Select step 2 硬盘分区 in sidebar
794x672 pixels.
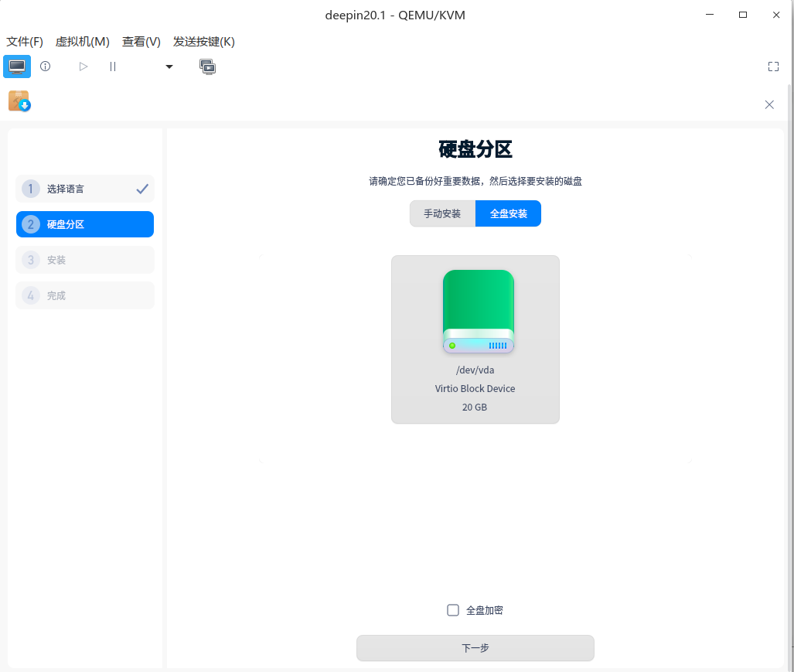point(85,224)
